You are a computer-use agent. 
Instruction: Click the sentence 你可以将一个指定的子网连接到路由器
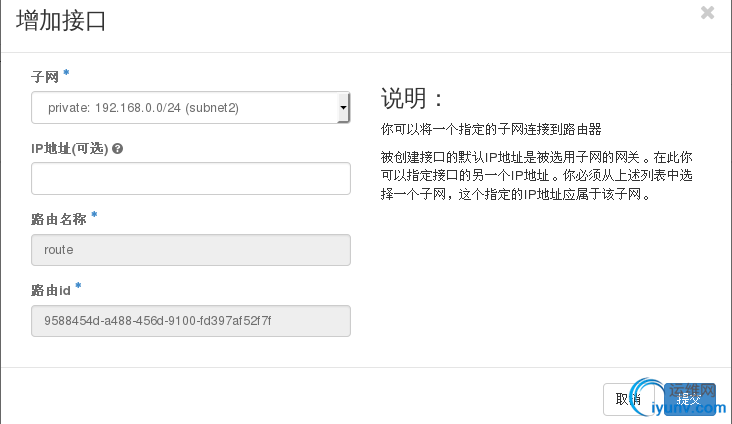point(490,130)
